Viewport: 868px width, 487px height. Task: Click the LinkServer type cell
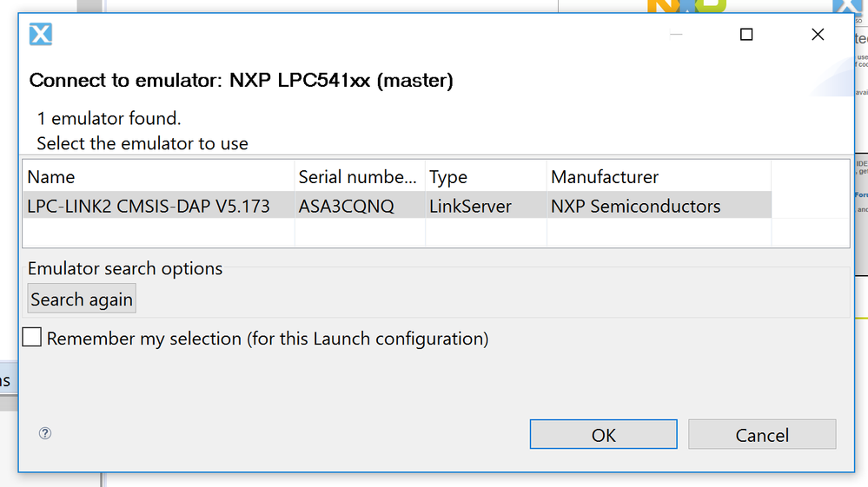click(x=470, y=206)
